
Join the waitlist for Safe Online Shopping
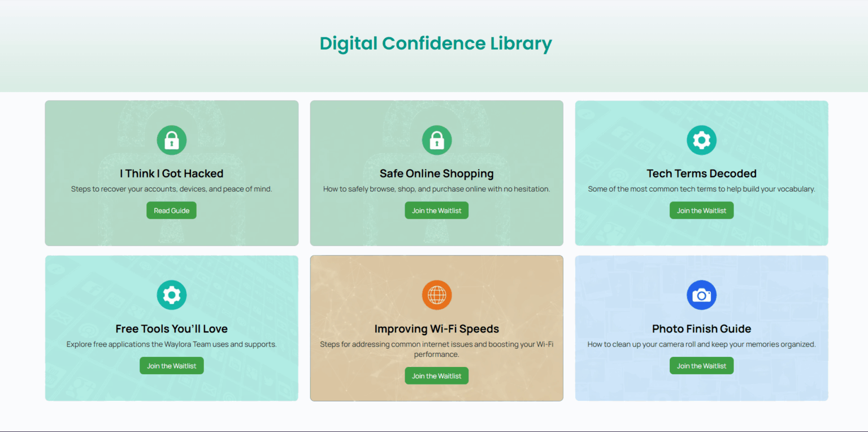[436, 210]
